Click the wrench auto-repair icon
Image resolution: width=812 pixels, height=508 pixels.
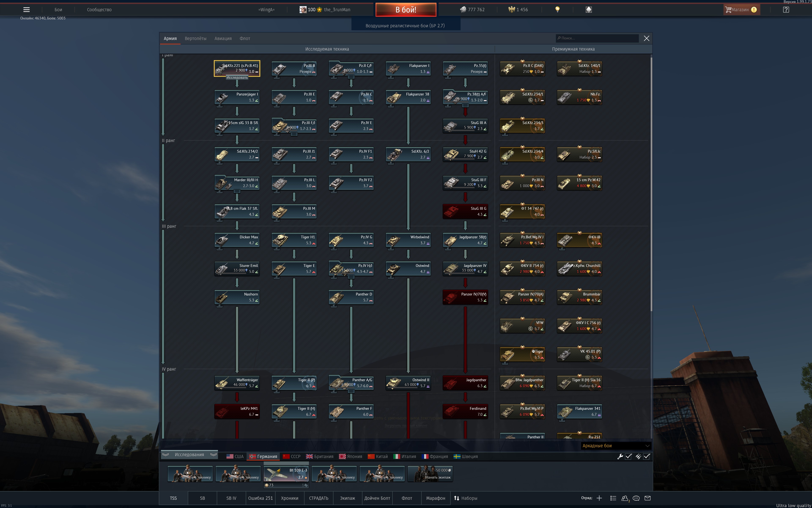(620, 456)
